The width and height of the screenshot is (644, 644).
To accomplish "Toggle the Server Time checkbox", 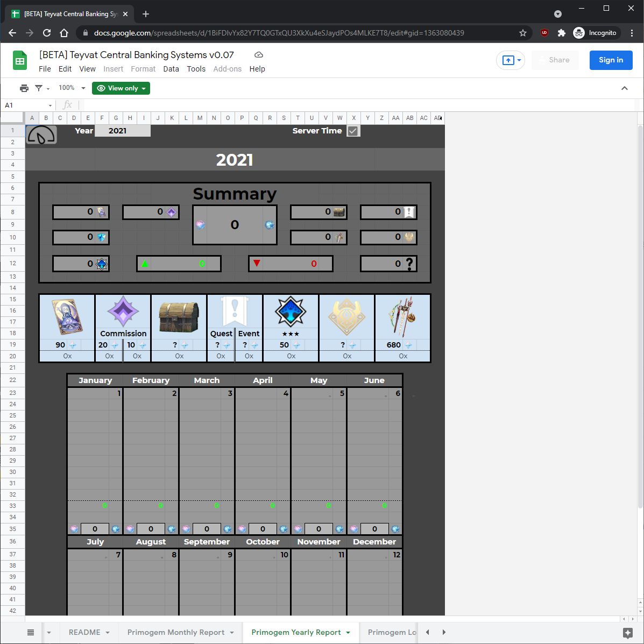I will pos(353,131).
